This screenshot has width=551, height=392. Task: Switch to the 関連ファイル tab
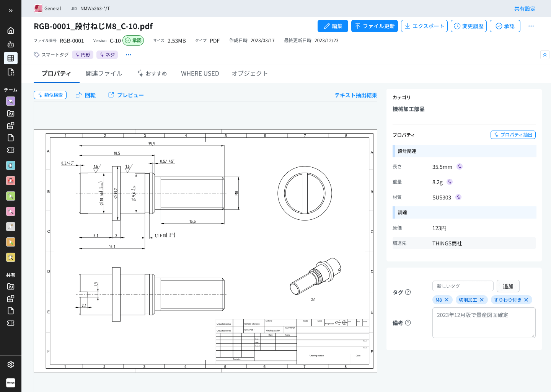pyautogui.click(x=104, y=73)
